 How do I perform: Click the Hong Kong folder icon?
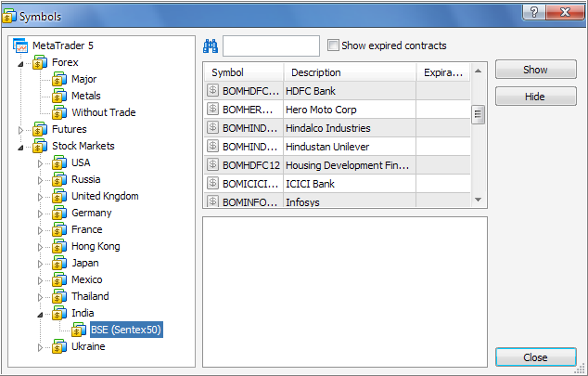(x=59, y=246)
